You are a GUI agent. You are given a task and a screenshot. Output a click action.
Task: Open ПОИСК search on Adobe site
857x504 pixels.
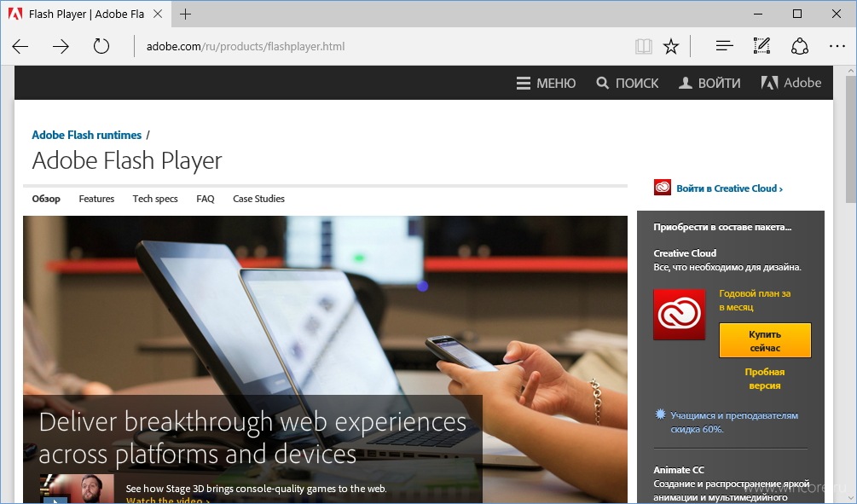tap(628, 83)
